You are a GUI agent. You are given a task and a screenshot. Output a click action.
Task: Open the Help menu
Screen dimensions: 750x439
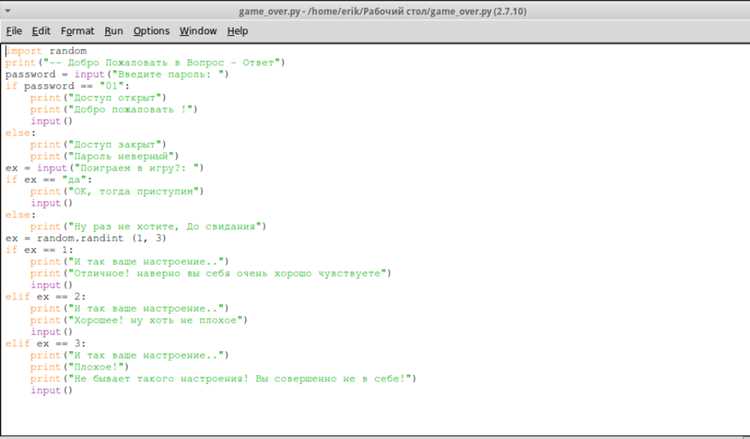click(x=237, y=31)
